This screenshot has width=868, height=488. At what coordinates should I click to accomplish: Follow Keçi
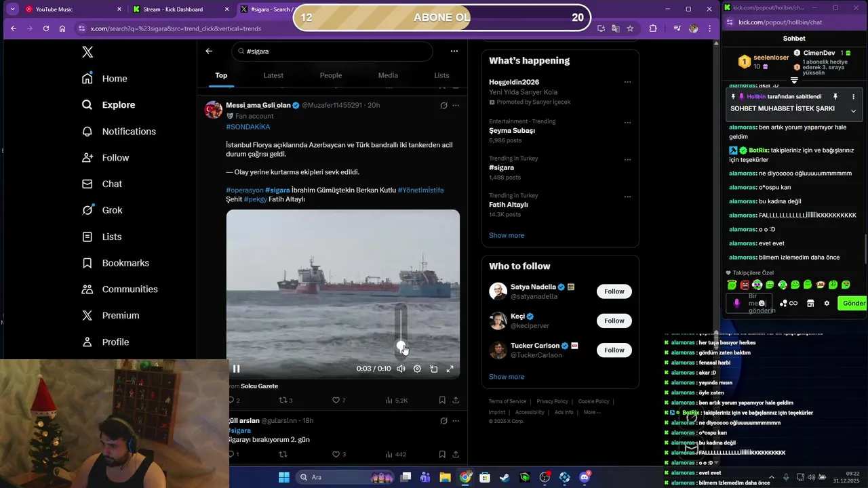(614, 321)
